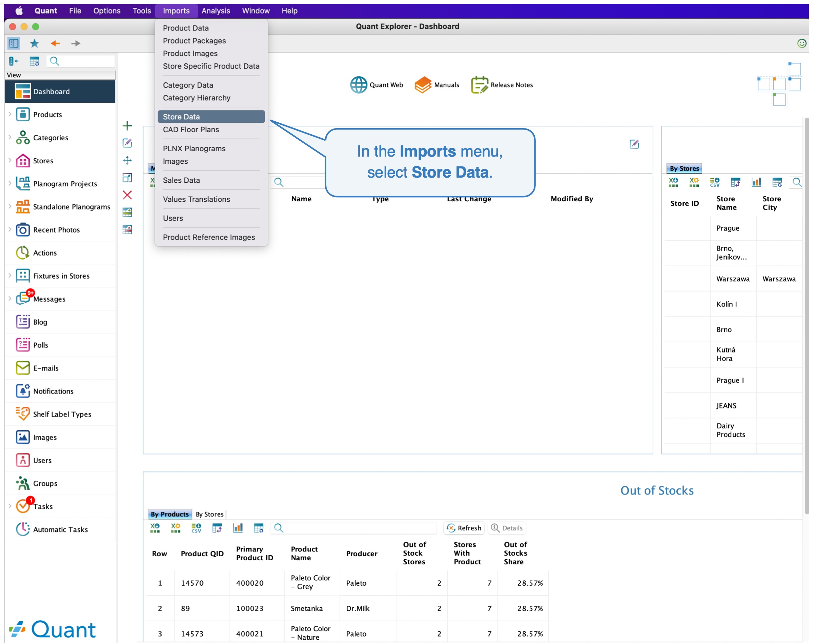Select Dashboard in sidebar
The height and width of the screenshot is (644, 814).
(60, 91)
